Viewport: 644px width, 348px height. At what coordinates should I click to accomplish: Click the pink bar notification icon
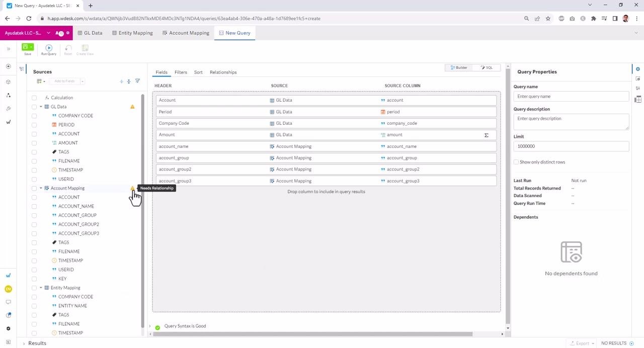60,33
